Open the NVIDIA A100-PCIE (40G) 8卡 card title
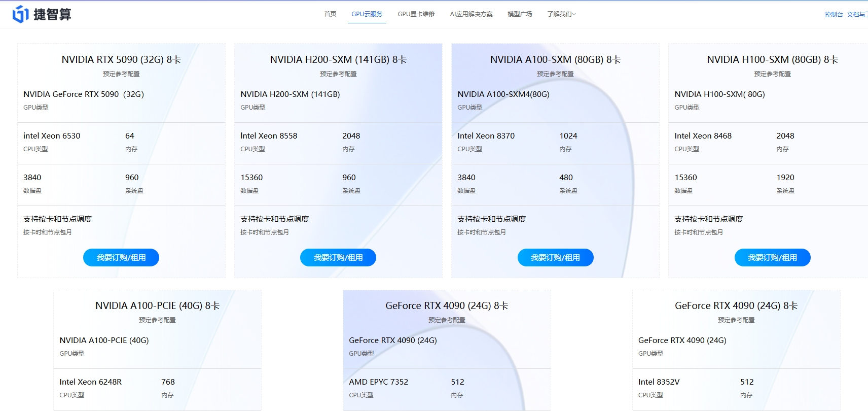 [x=157, y=306]
